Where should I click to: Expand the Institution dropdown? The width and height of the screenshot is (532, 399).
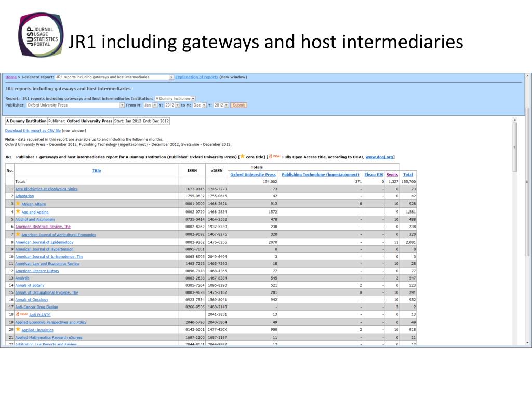[x=175, y=98]
